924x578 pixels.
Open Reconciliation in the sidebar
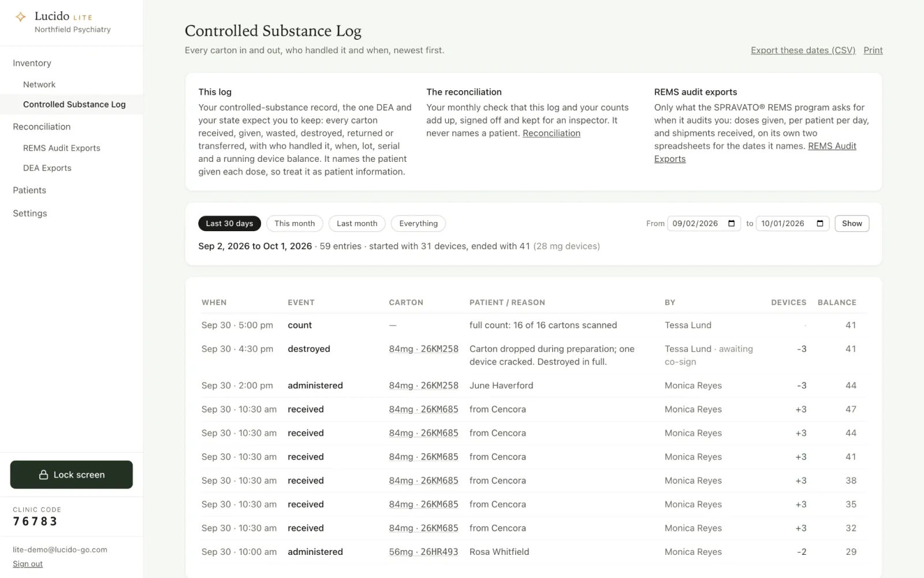point(42,127)
